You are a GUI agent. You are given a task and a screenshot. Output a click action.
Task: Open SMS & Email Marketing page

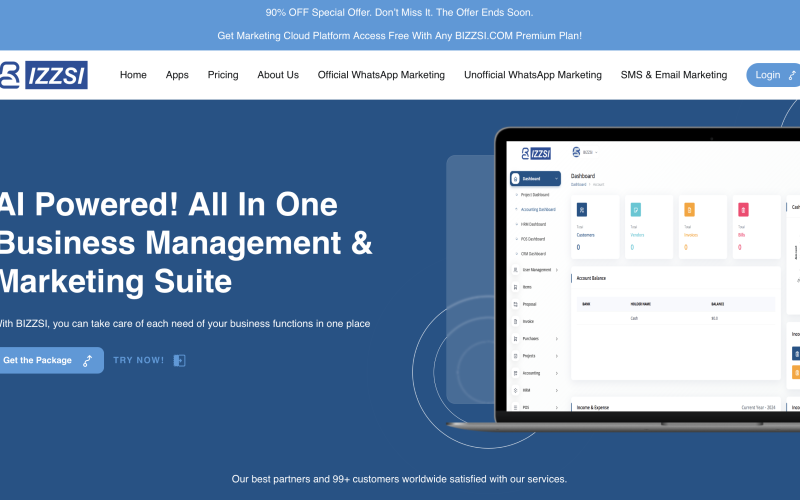tap(673, 75)
